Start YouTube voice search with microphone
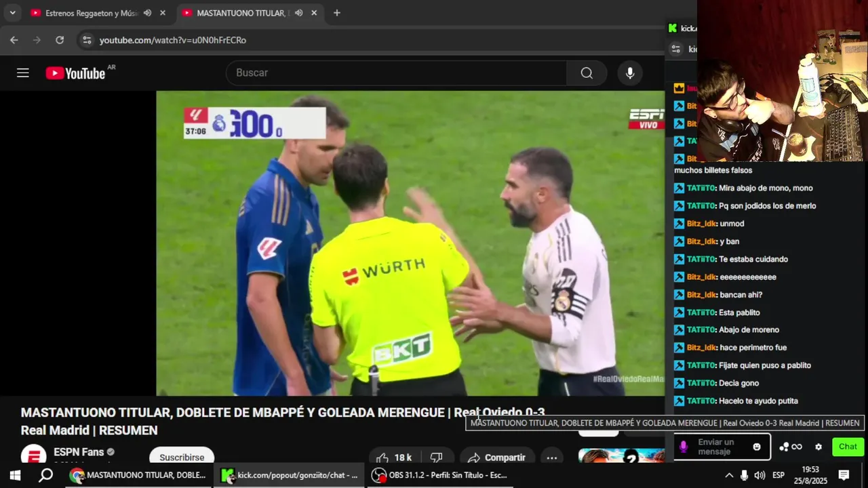The height and width of the screenshot is (488, 868). [x=630, y=73]
